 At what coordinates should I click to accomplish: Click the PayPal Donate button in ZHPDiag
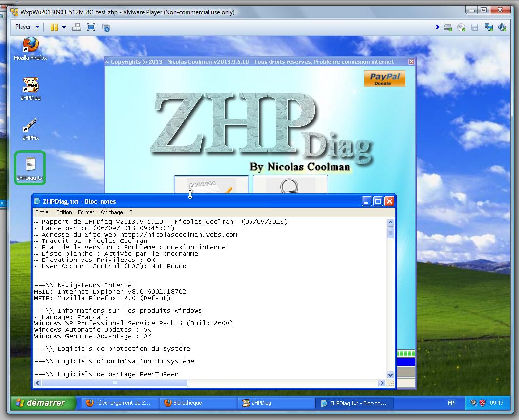385,79
